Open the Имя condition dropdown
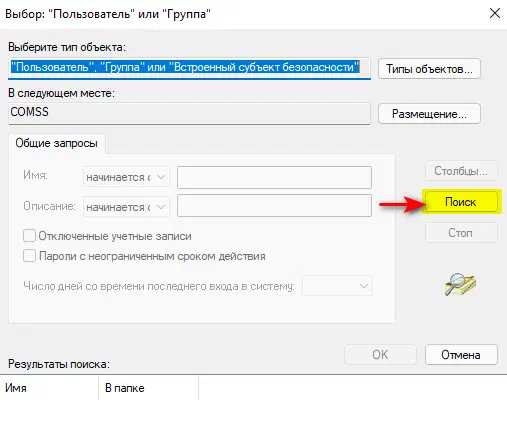This screenshot has height=428, width=507. pyautogui.click(x=126, y=177)
